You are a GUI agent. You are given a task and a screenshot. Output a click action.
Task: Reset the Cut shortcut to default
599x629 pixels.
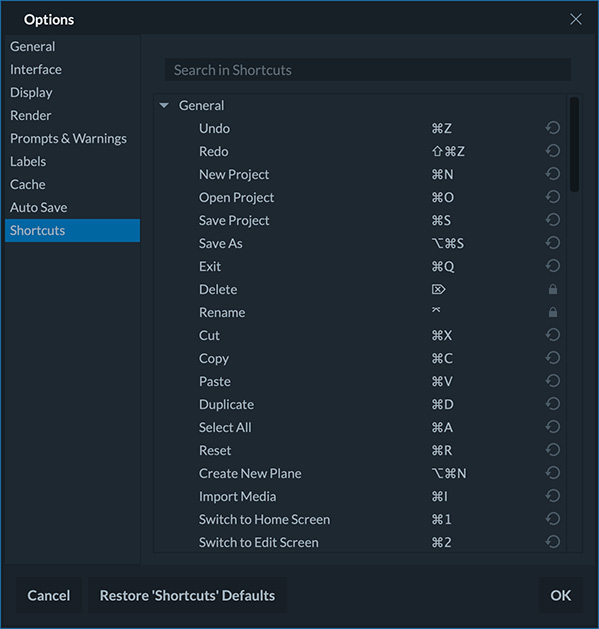click(x=552, y=335)
